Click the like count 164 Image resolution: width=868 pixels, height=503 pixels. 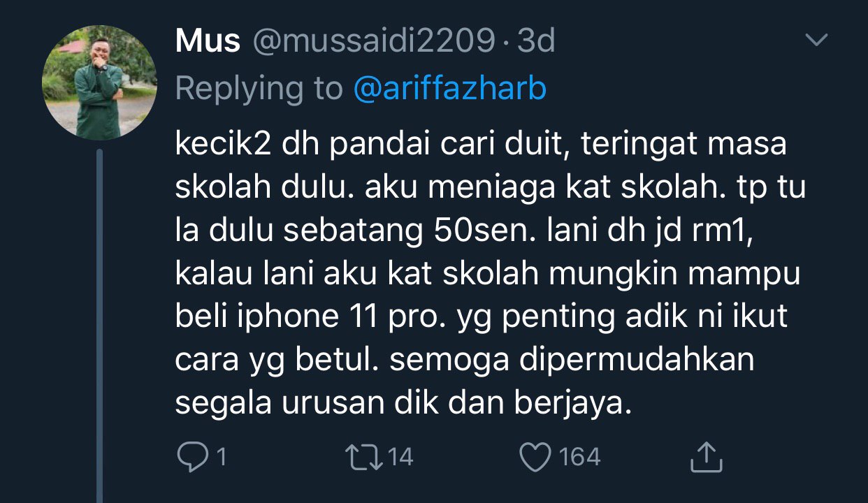[x=580, y=457]
